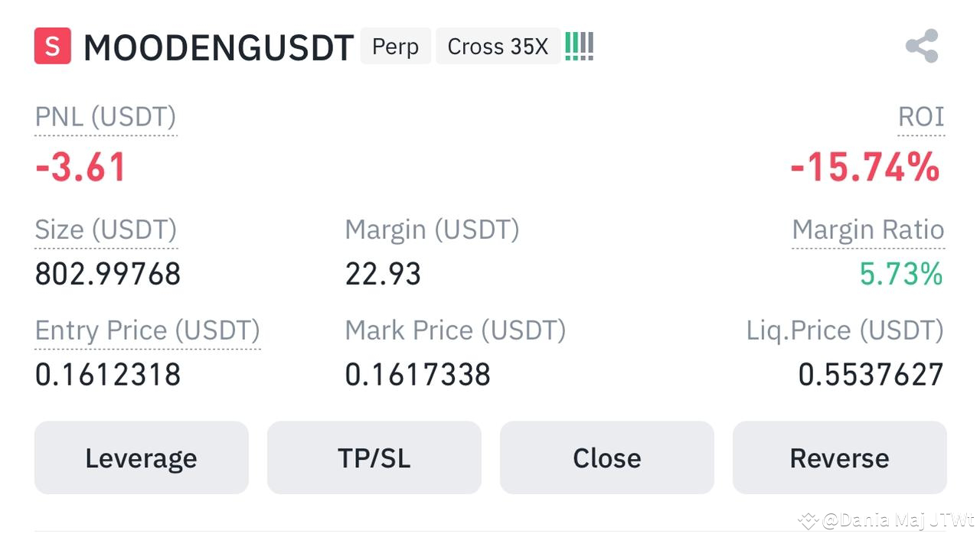Select the token symbol icon before MOODENGUSDT

(x=51, y=46)
